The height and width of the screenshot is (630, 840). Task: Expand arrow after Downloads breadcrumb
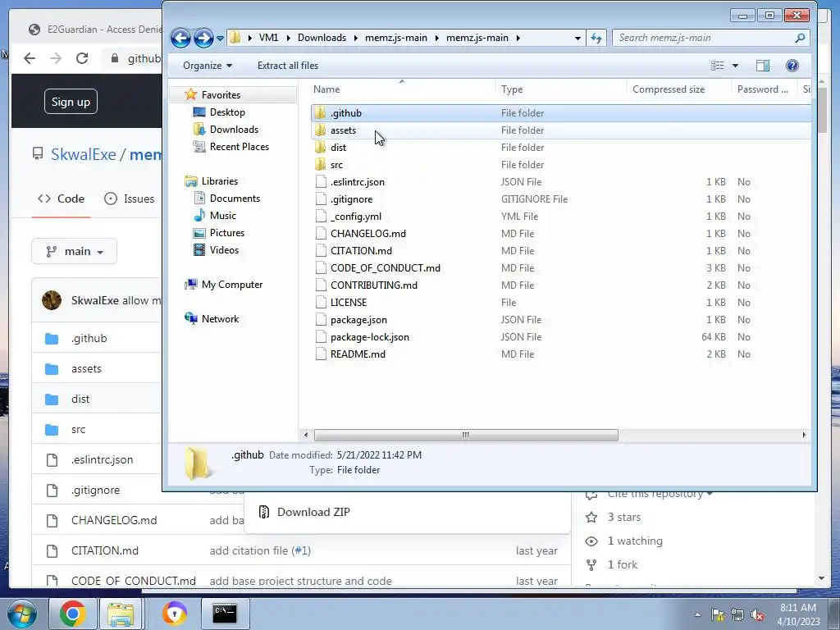[x=356, y=38]
